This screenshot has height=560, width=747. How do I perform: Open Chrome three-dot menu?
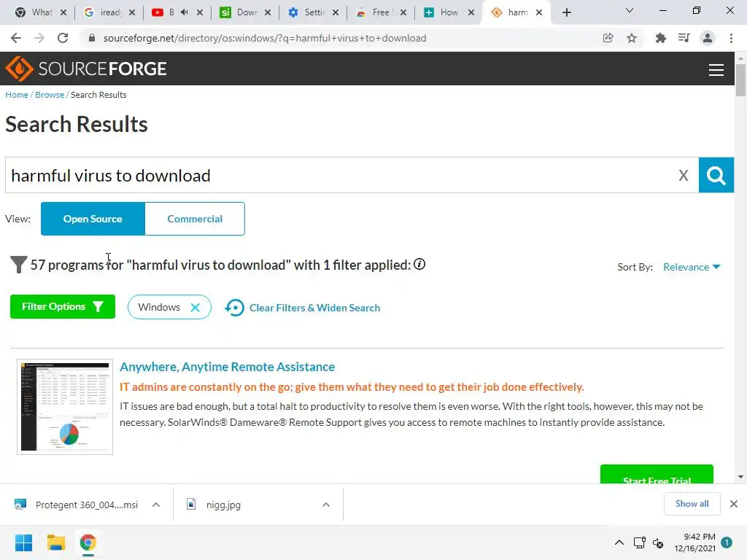coord(731,38)
